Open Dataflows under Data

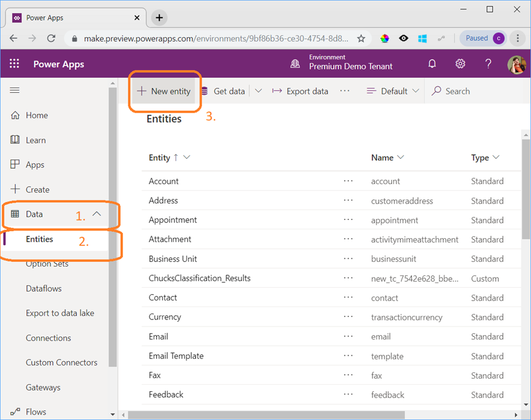click(44, 288)
